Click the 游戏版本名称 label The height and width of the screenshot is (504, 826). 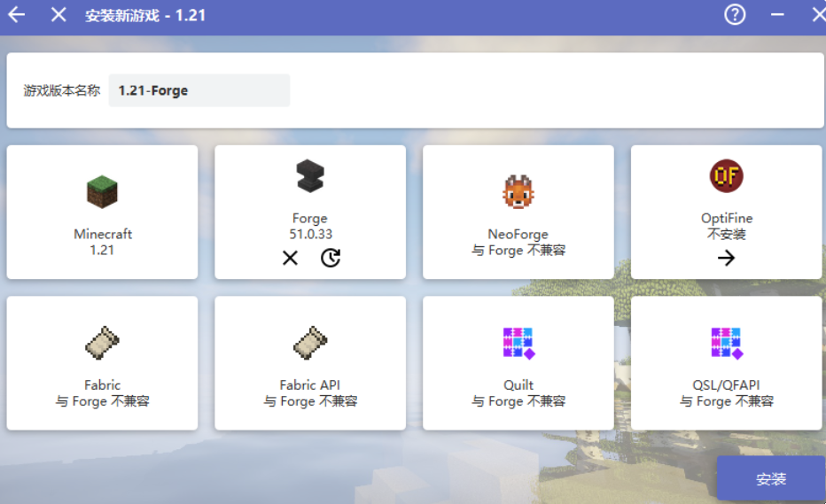coord(62,90)
